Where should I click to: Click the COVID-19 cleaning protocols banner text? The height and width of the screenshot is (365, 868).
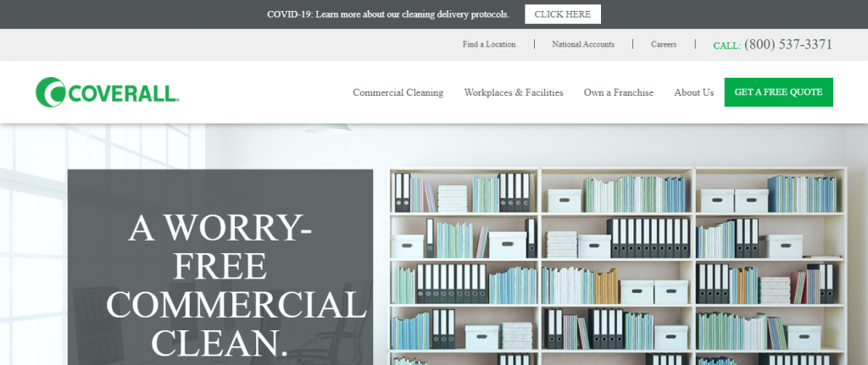pyautogui.click(x=387, y=14)
